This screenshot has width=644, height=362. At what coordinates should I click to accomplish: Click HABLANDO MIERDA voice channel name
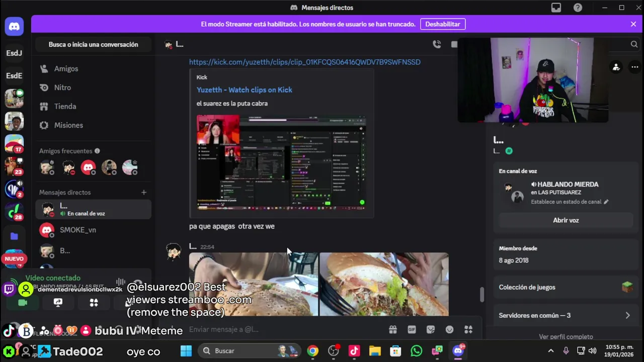pos(568,185)
